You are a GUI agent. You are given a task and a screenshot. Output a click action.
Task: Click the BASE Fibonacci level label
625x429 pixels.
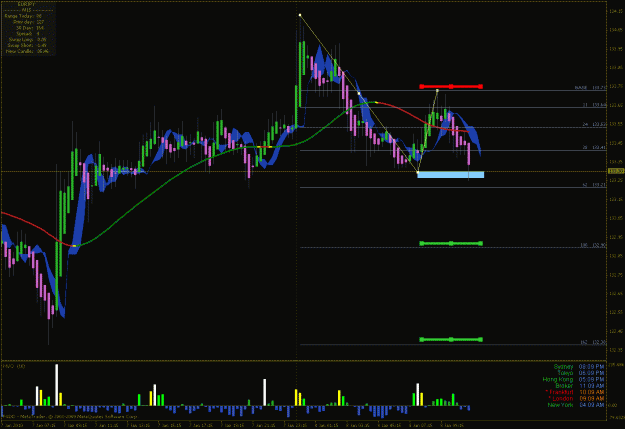[x=590, y=87]
